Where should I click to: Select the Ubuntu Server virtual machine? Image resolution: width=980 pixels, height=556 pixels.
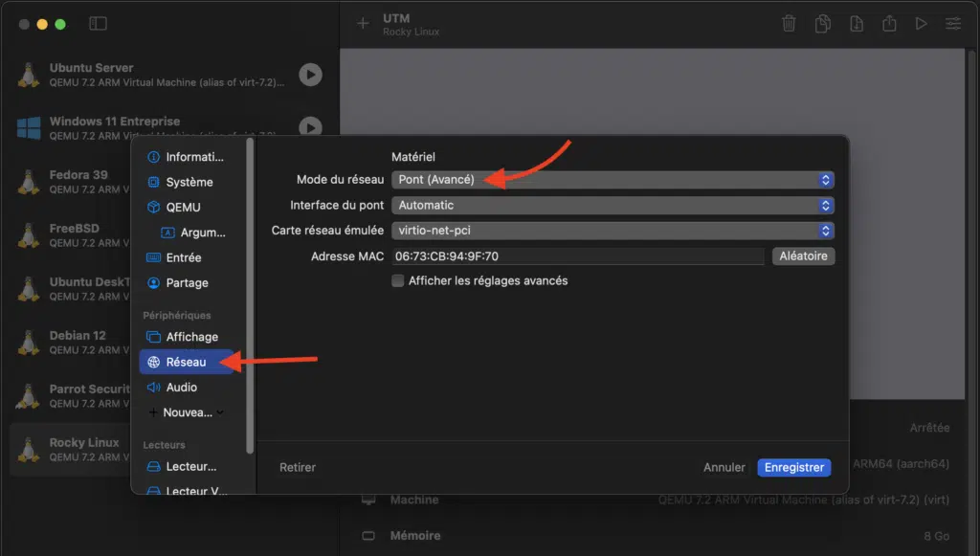click(168, 75)
